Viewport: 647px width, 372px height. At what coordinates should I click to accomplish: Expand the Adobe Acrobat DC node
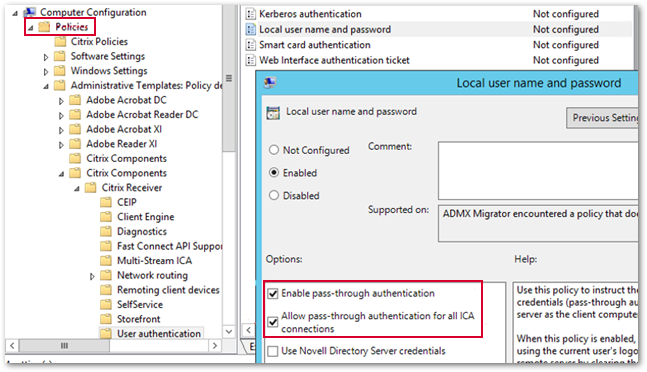click(x=61, y=101)
